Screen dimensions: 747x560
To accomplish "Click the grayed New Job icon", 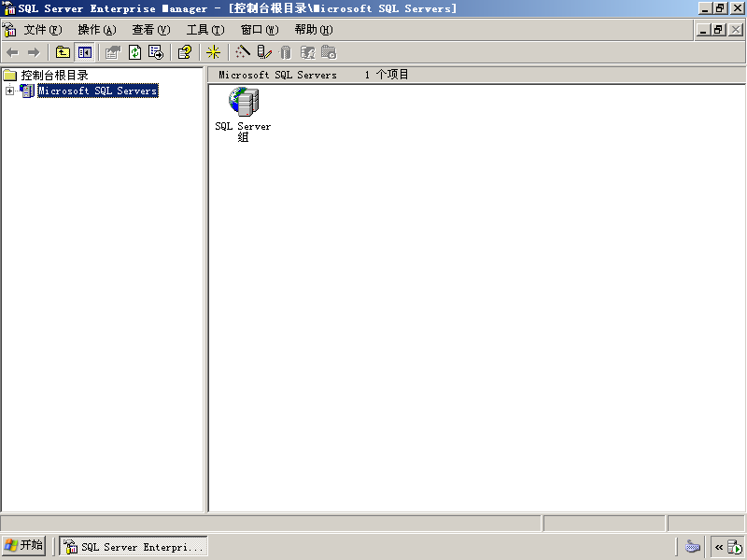I will [x=329, y=52].
